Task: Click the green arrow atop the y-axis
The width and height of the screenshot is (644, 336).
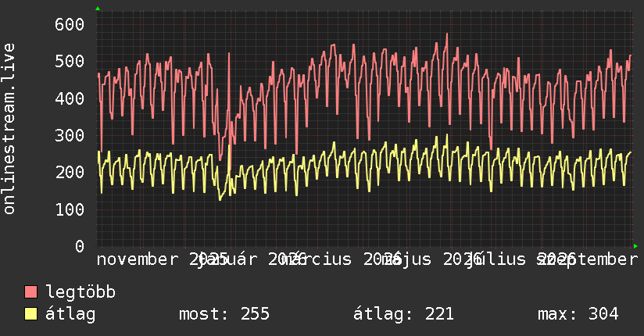Action: click(x=98, y=9)
